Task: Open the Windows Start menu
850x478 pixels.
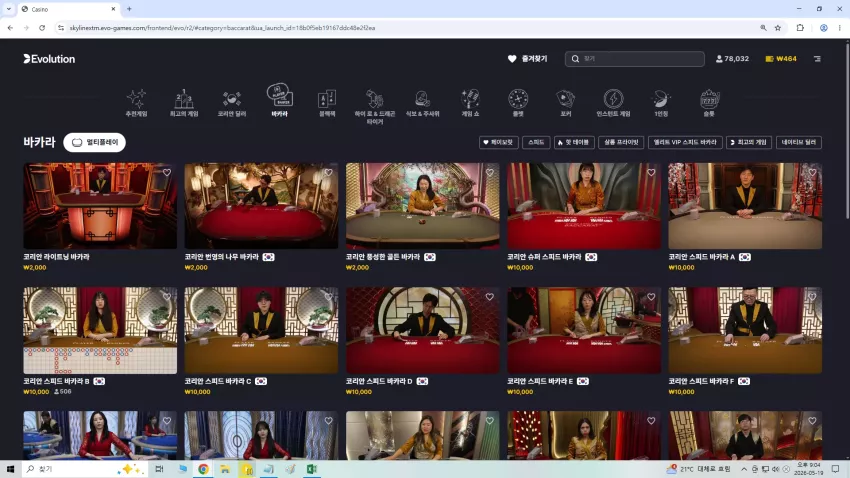Action: pyautogui.click(x=10, y=469)
